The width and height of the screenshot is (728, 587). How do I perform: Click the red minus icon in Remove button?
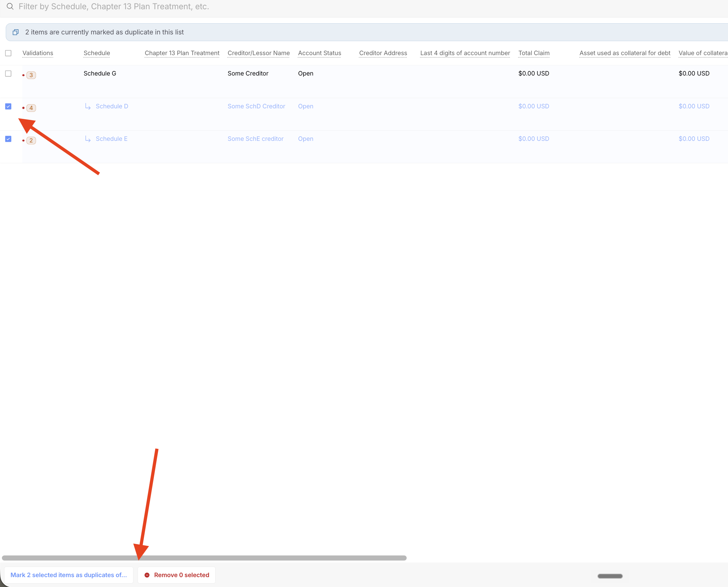point(147,575)
